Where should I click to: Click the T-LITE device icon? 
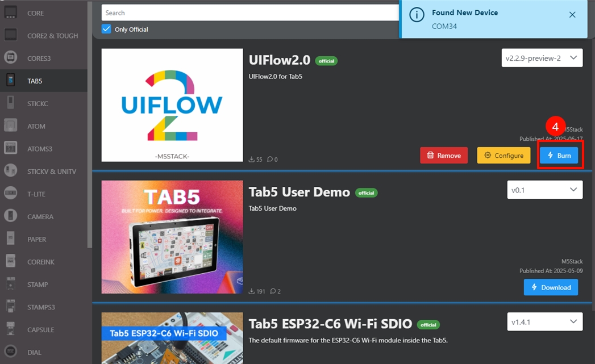pyautogui.click(x=11, y=194)
